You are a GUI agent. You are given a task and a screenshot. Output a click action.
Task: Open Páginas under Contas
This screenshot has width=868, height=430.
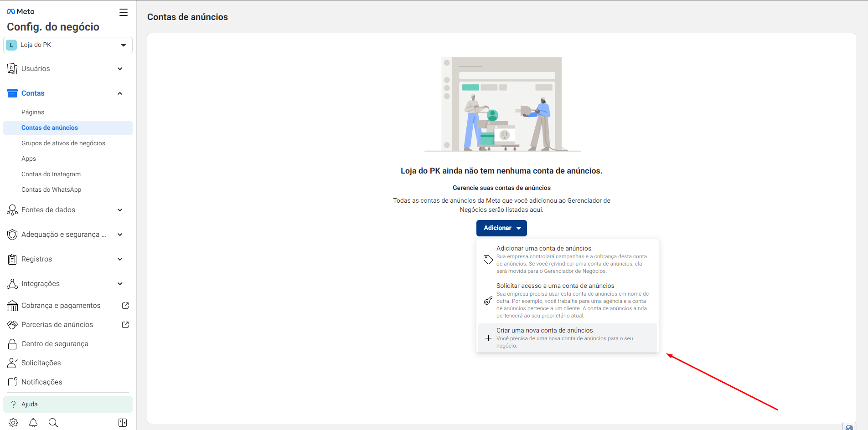(x=33, y=112)
